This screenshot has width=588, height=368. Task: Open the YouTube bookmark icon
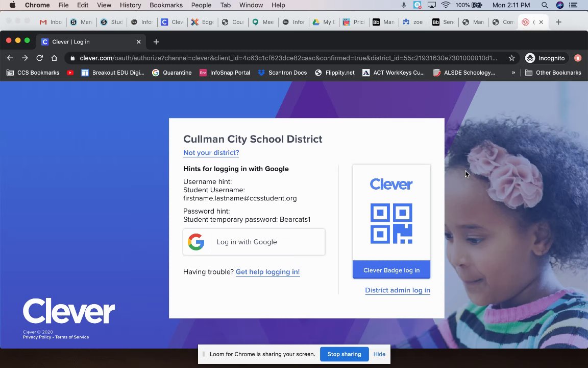70,73
